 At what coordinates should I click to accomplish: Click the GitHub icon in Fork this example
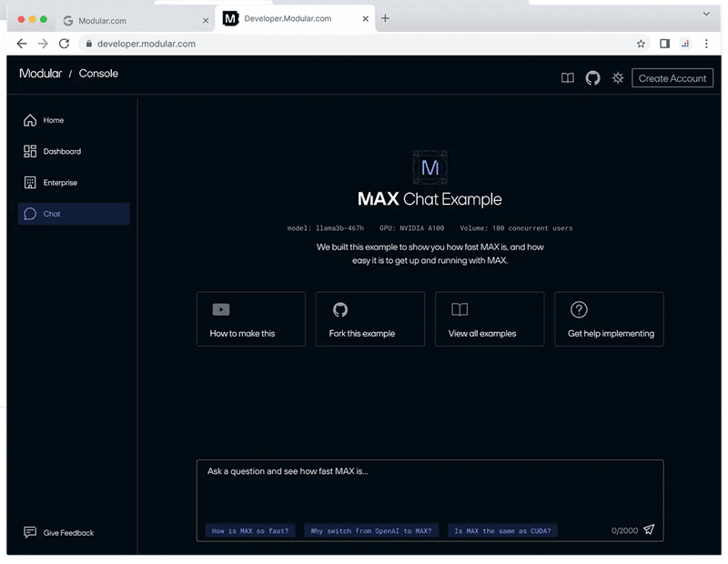tap(340, 309)
